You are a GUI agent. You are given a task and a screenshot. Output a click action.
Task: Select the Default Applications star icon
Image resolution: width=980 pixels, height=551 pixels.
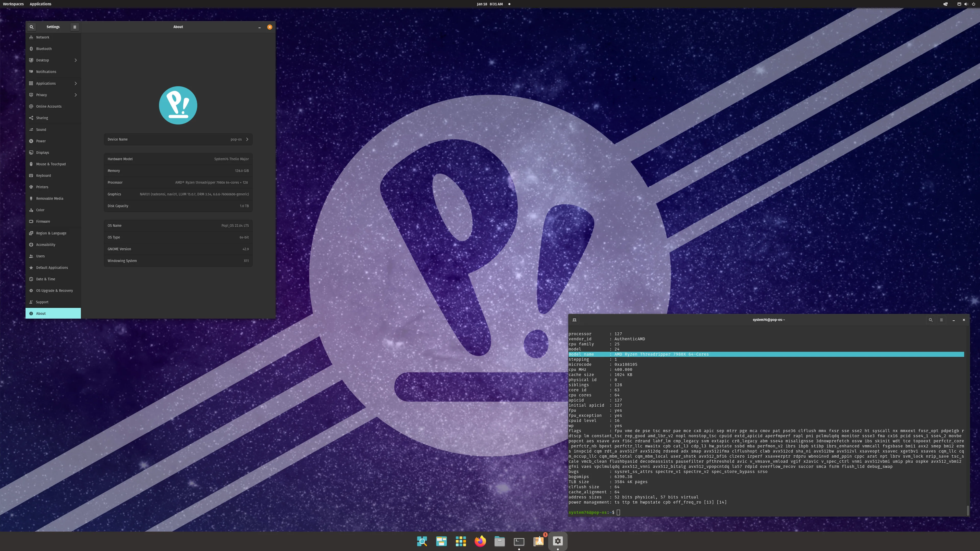tap(31, 268)
